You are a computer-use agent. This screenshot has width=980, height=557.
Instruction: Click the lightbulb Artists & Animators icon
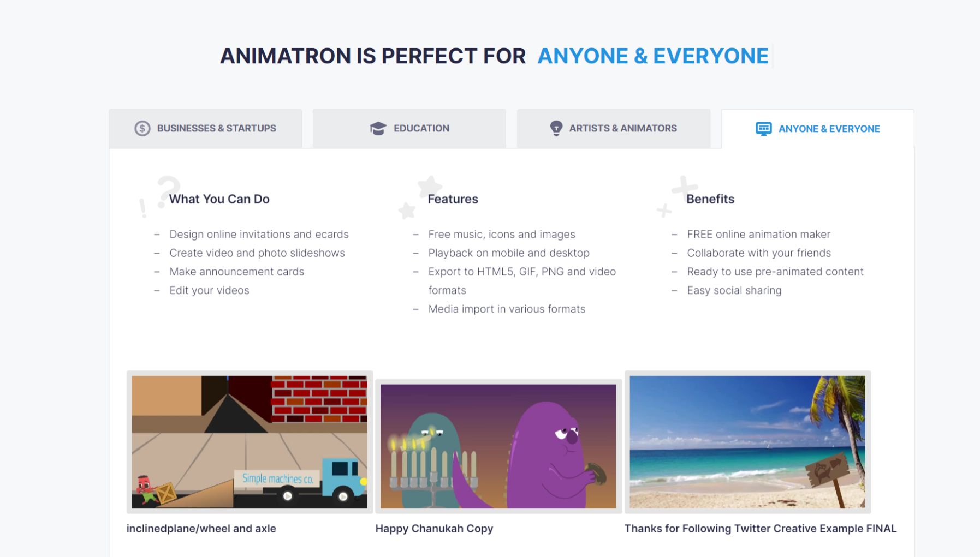pos(556,128)
